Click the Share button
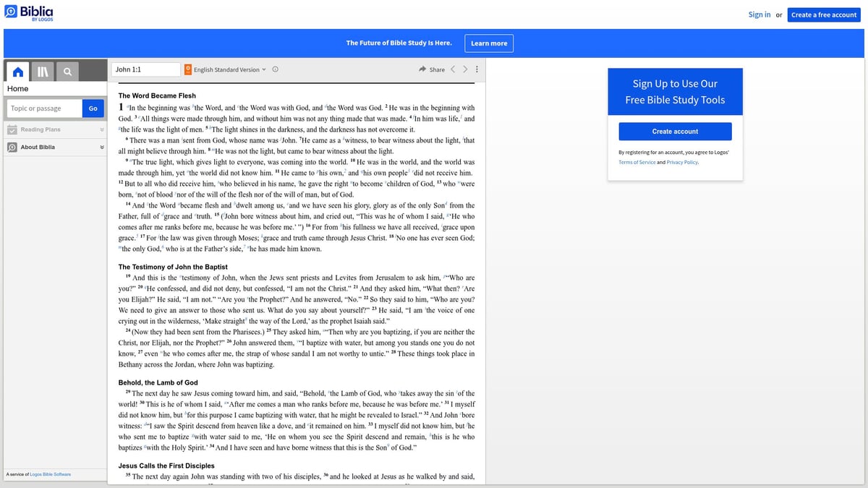The image size is (868, 488). 432,69
